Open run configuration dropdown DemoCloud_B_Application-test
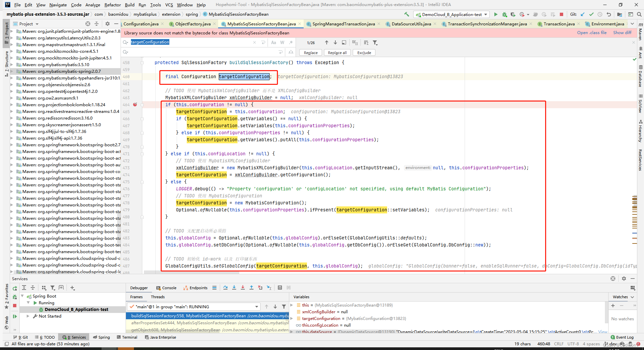Viewport: 644px width, 350px height. [451, 14]
